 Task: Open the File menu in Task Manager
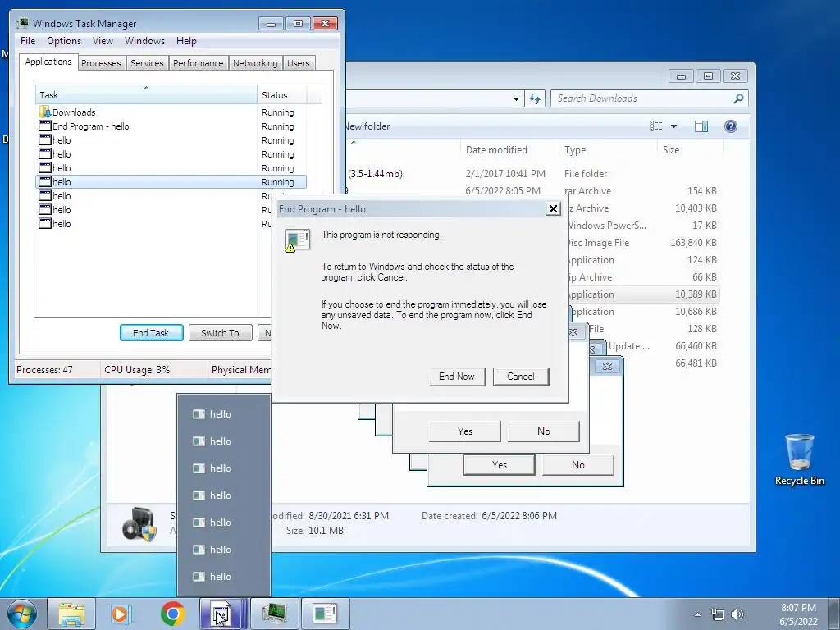coord(28,41)
